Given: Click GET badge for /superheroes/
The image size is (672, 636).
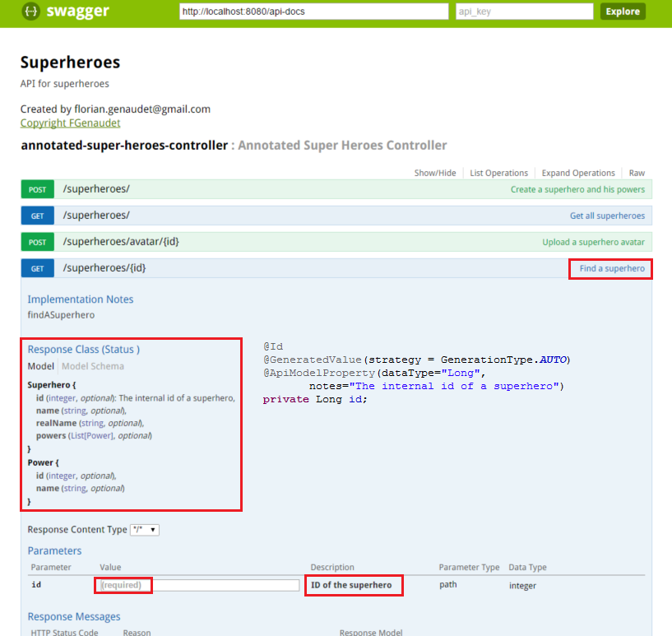Looking at the screenshot, I should [x=37, y=216].
